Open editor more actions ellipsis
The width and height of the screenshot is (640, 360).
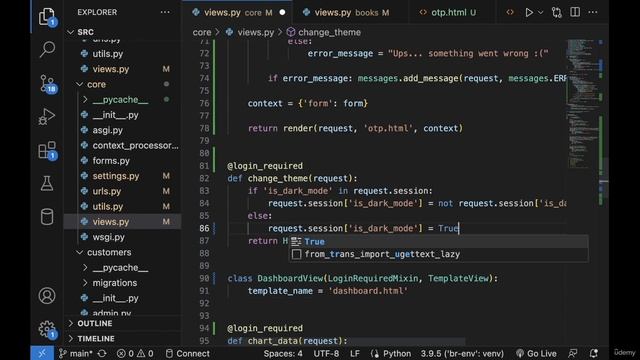(x=593, y=12)
